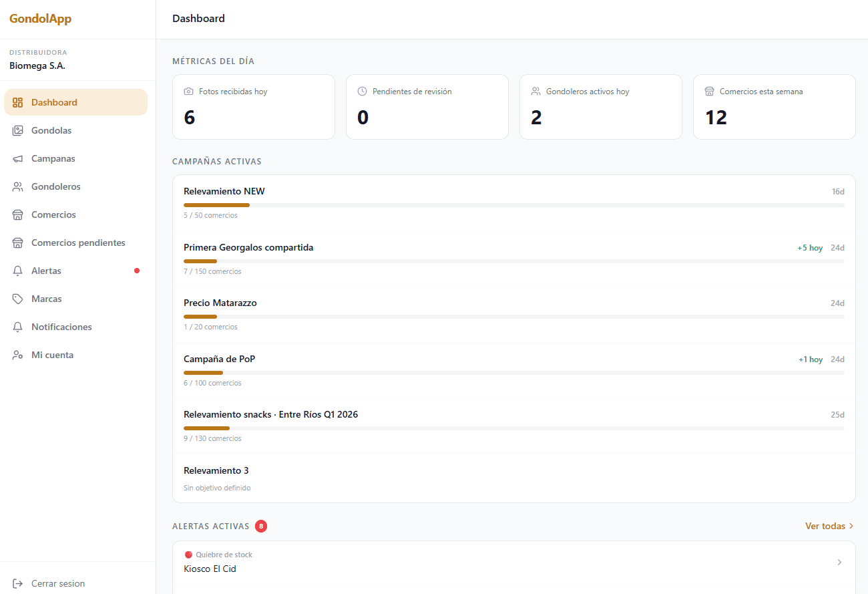868x594 pixels.
Task: Click the Cerrar sesion logout icon
Action: coord(18,583)
